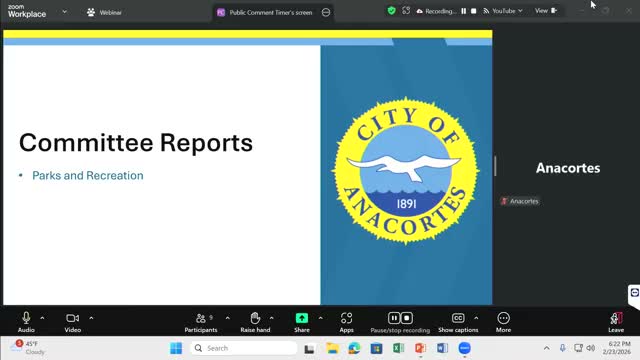Expand the video options arrow

[91, 318]
